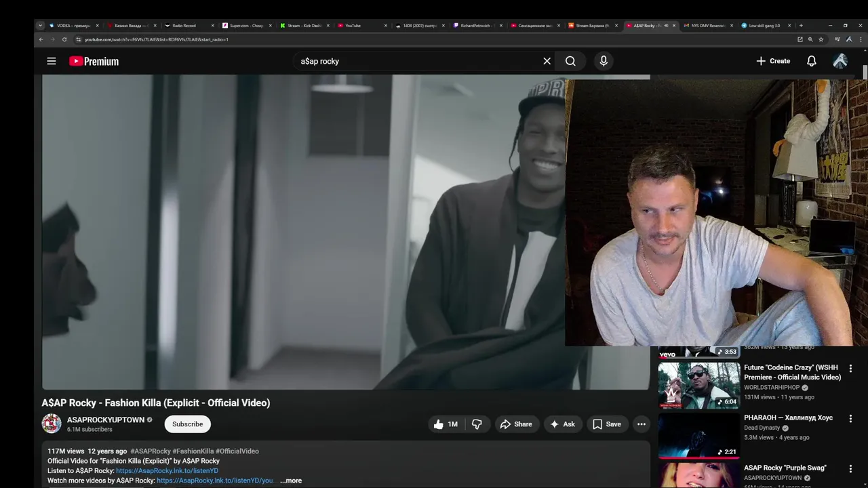Switch to the Radio Record tab
This screenshot has width=868, height=488.
pos(189,26)
